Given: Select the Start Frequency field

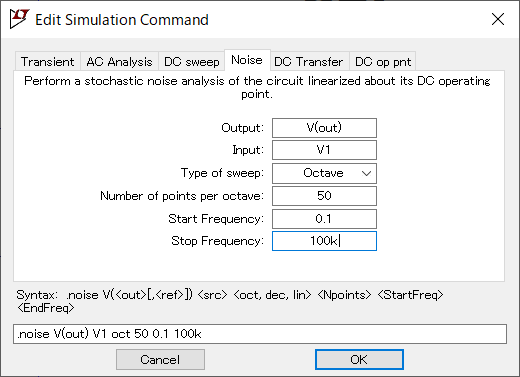Looking at the screenshot, I should (324, 219).
